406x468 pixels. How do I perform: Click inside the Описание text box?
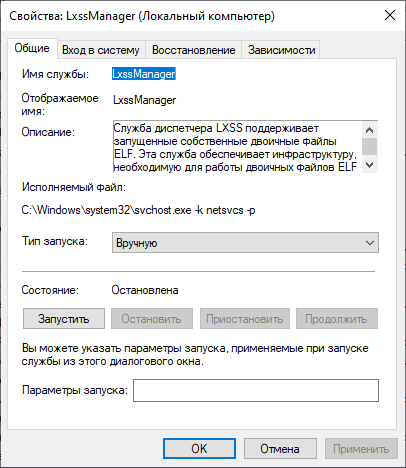237,147
